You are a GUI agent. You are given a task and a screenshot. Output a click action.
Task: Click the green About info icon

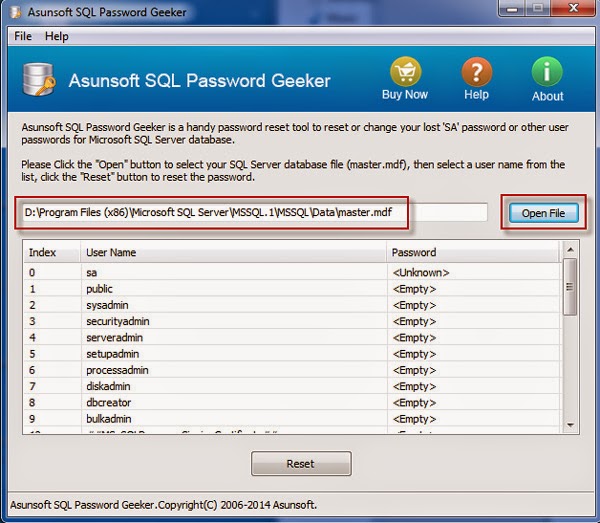pos(547,72)
